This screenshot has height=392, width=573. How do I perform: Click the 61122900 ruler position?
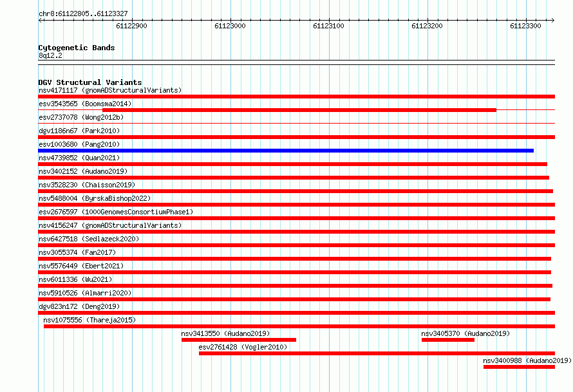click(131, 26)
